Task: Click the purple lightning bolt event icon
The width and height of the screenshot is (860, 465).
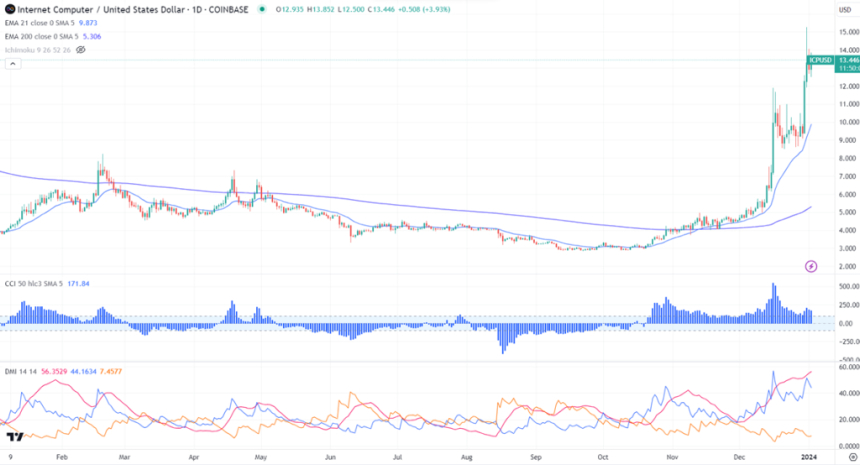Action: [811, 266]
